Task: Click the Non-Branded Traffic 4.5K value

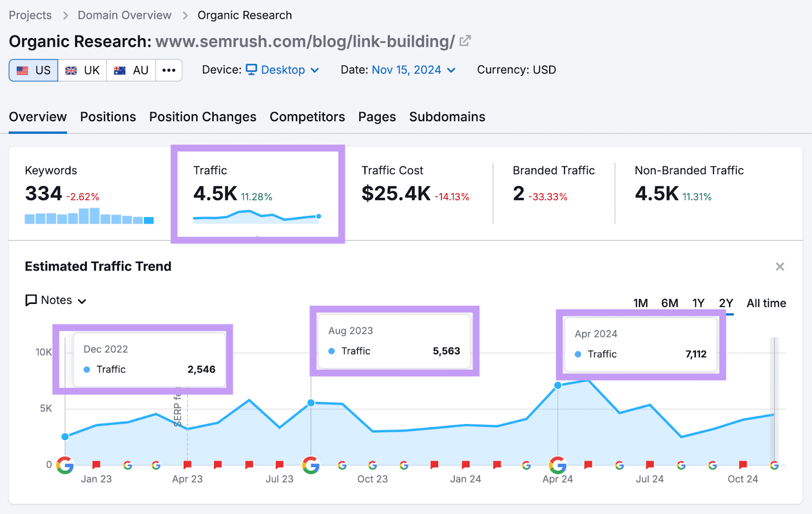Action: 656,193
